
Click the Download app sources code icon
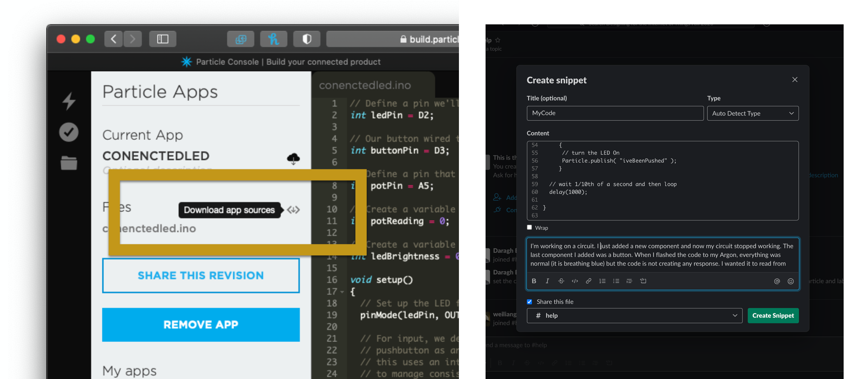point(293,210)
